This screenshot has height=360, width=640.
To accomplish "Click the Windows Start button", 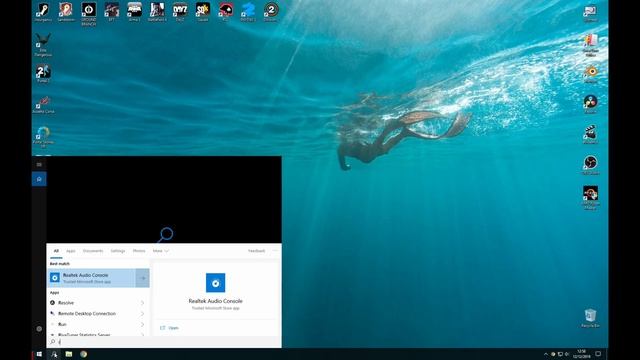I will tap(39, 354).
